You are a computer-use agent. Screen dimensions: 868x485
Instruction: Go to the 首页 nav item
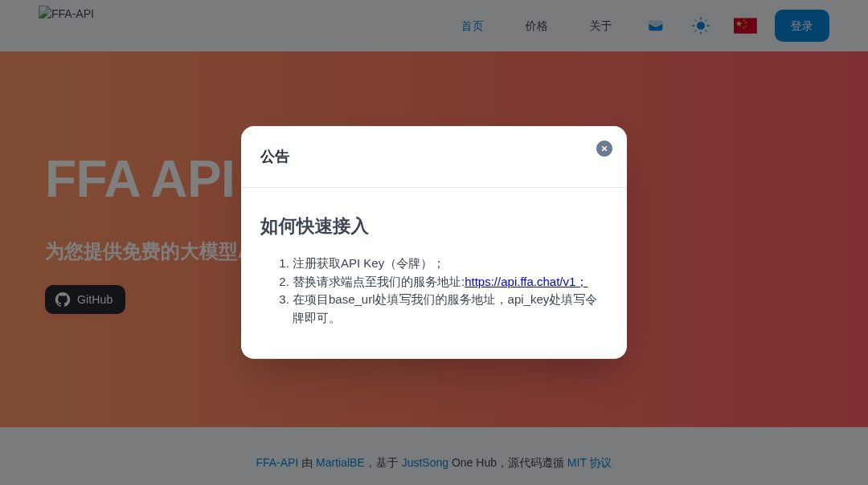(x=472, y=26)
